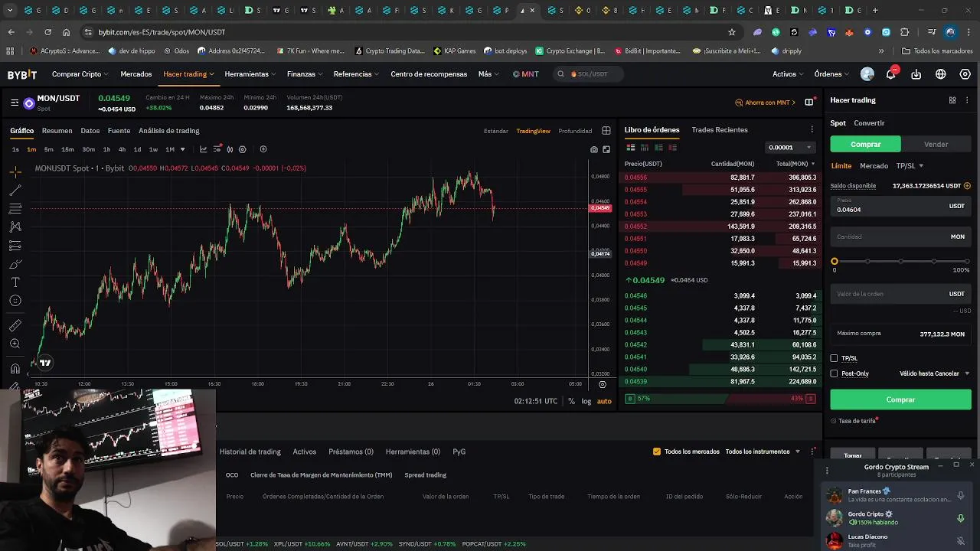Screen dimensions: 980x551
Task: Open Ahorra con MNT link
Action: tap(767, 103)
